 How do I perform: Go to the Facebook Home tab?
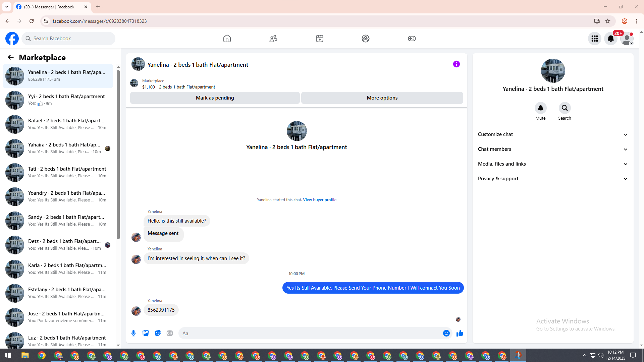click(227, 39)
